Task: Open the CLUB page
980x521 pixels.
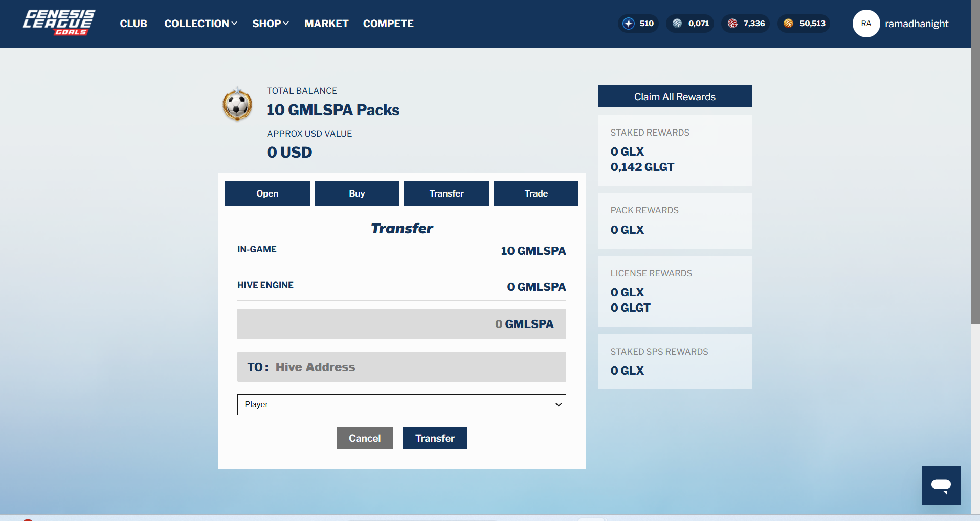Action: click(133, 24)
